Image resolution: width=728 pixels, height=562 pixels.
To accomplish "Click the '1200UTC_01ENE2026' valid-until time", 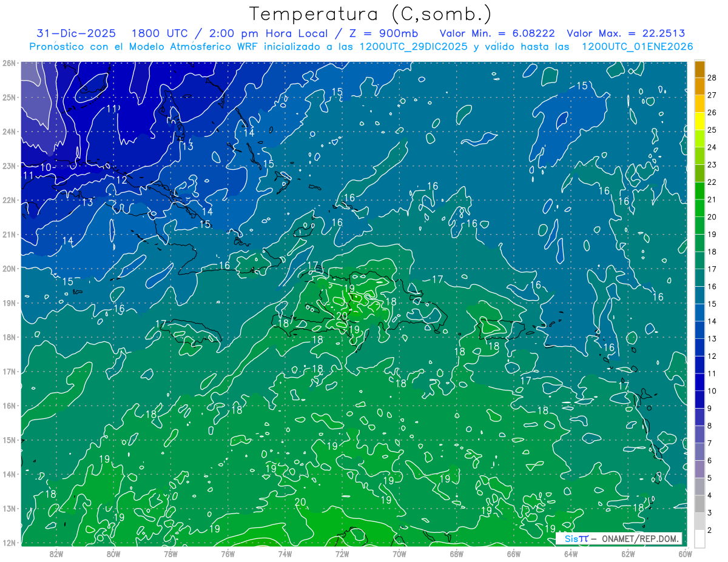I will [637, 47].
